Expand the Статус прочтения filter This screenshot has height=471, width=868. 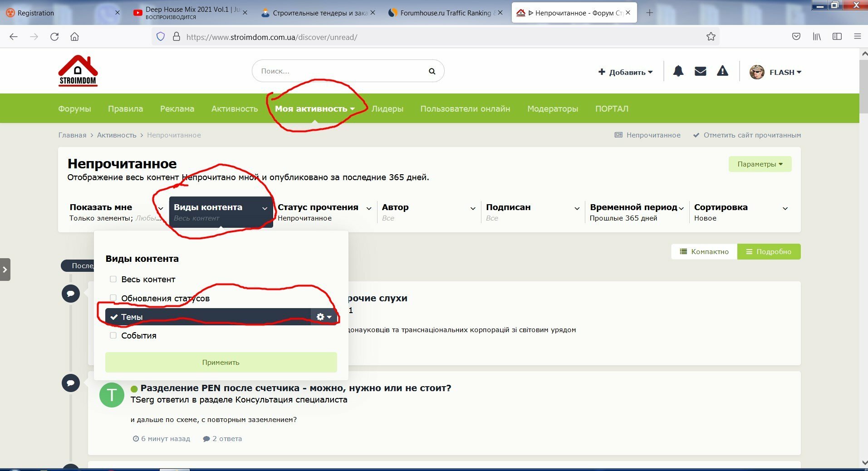[x=324, y=212]
